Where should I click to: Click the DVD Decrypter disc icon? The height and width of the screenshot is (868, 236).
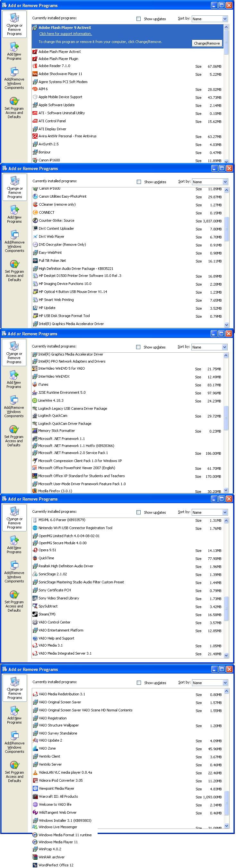click(x=35, y=245)
